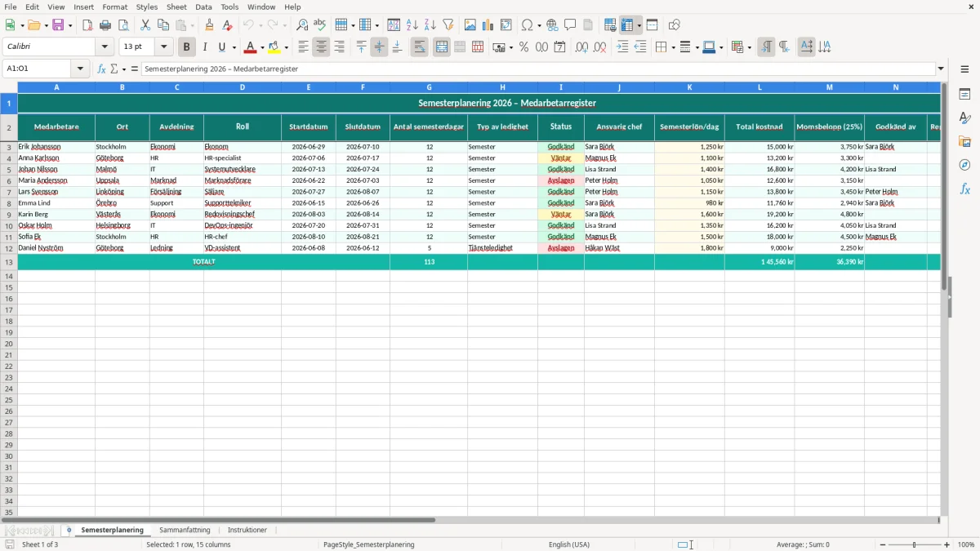Click the Increase Indent icon
Viewport: 980px width, 551px height.
[622, 47]
